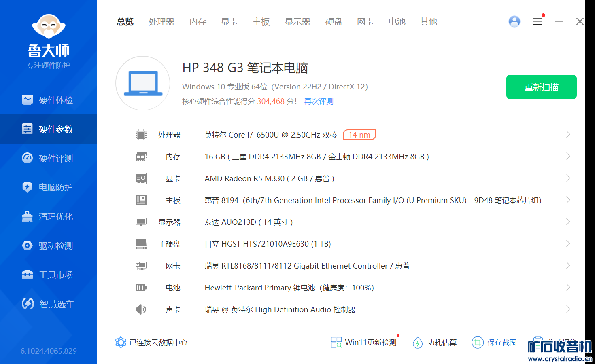Click 英特尔 Core i7-6500U processor text
The image size is (595, 364).
pos(271,135)
